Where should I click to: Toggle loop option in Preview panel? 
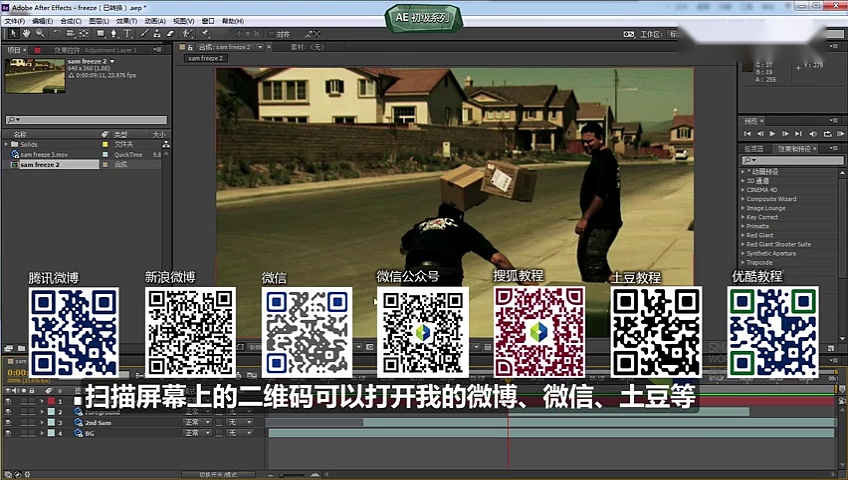click(827, 134)
